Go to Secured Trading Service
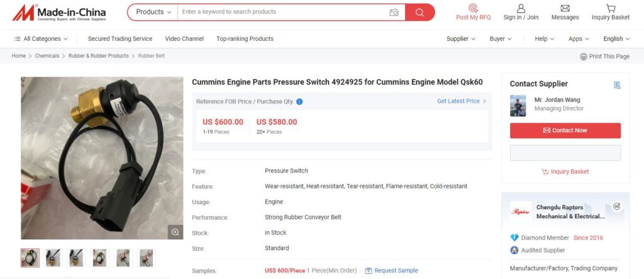This screenshot has width=644, height=279. [x=120, y=38]
